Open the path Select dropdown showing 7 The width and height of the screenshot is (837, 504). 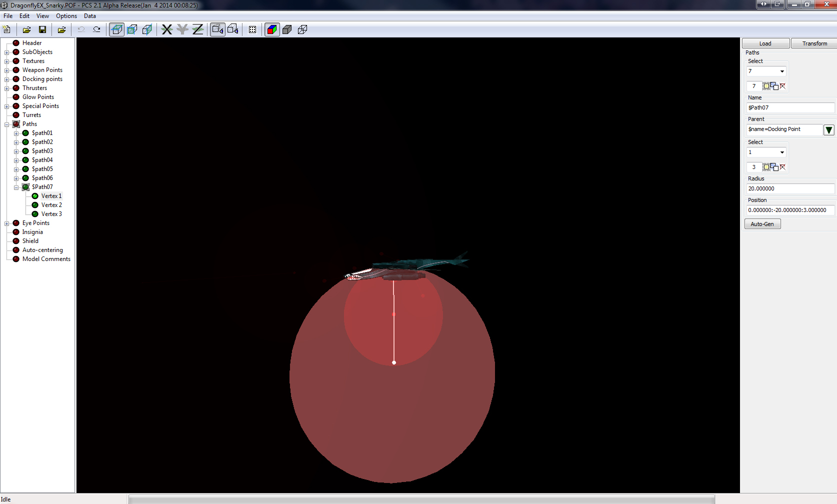(x=766, y=71)
